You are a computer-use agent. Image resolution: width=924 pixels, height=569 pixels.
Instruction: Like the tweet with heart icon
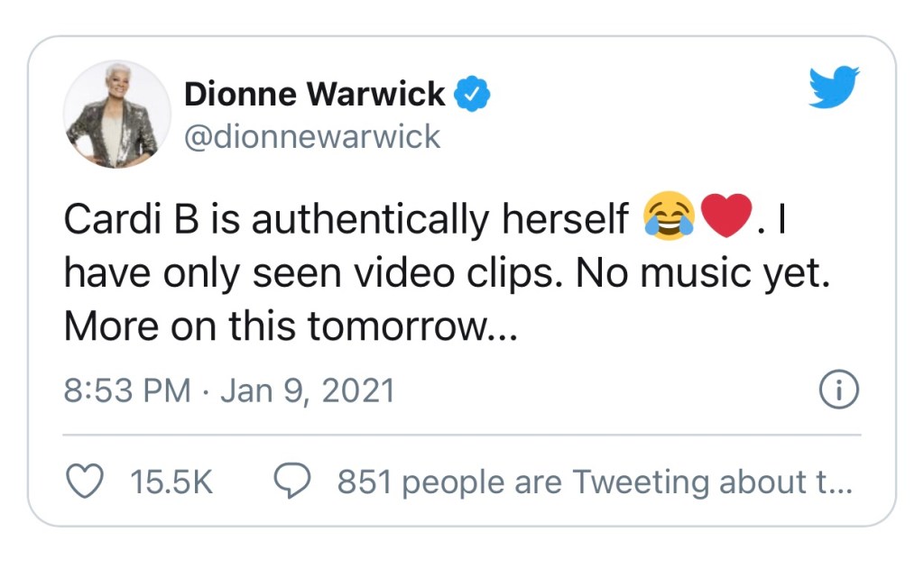86,483
